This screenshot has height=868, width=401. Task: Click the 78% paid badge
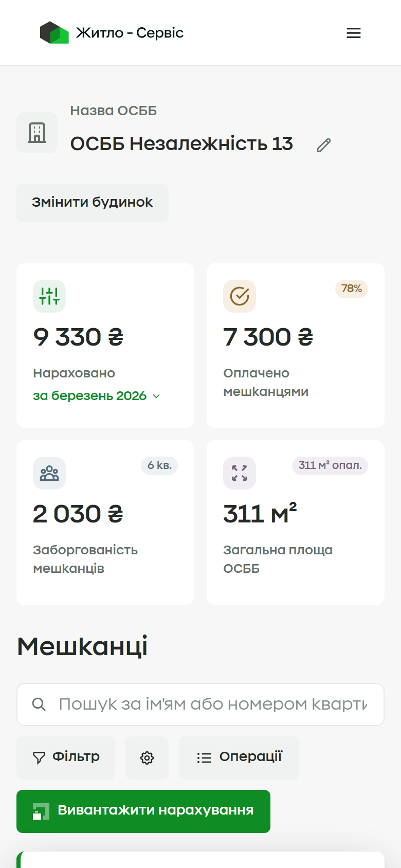pyautogui.click(x=352, y=288)
